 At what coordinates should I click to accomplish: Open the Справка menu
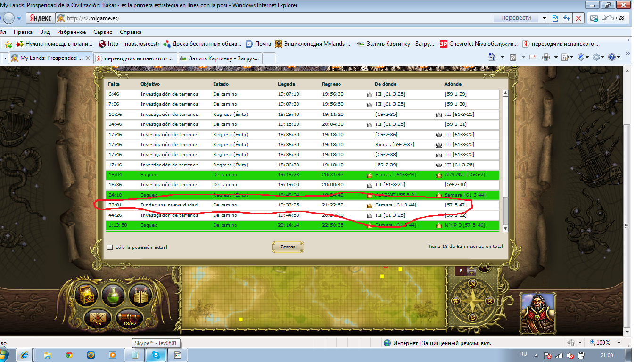(131, 32)
